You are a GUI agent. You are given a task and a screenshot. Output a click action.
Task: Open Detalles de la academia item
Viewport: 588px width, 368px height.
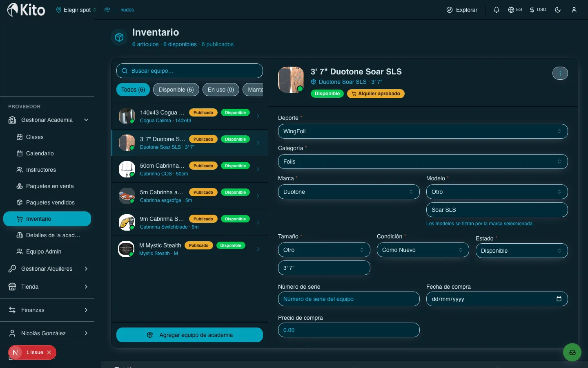pos(53,235)
